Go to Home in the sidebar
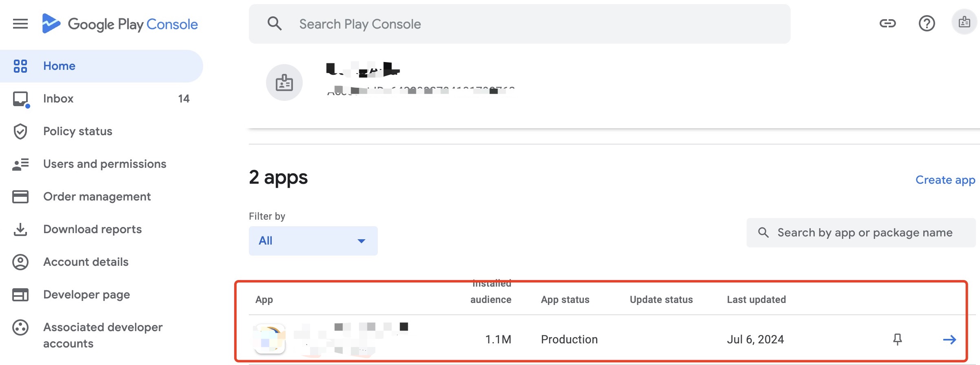 [101, 66]
